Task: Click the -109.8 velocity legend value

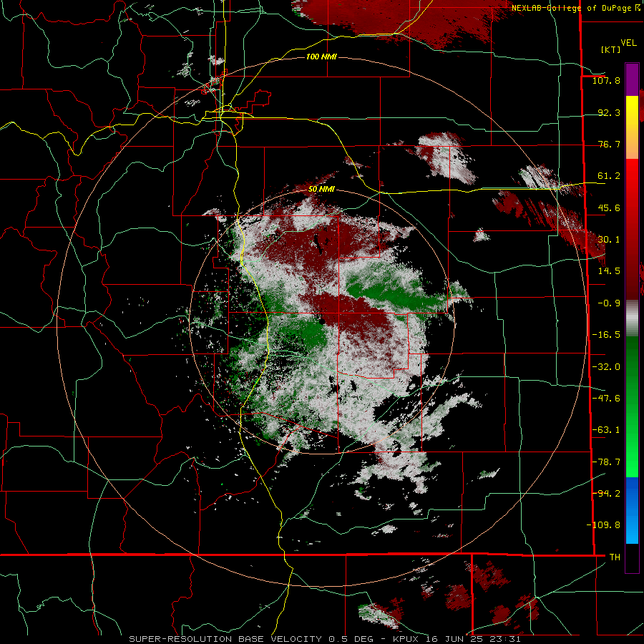Action: point(603,525)
